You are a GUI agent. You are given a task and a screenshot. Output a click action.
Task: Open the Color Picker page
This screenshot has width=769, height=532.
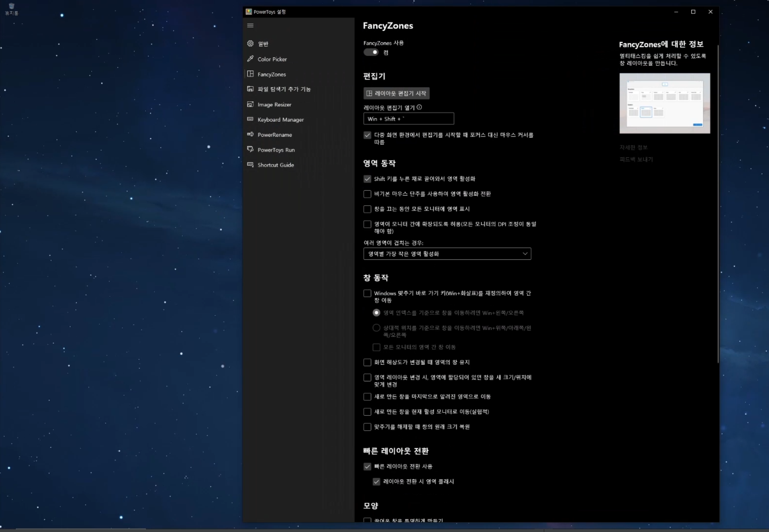pyautogui.click(x=298, y=59)
